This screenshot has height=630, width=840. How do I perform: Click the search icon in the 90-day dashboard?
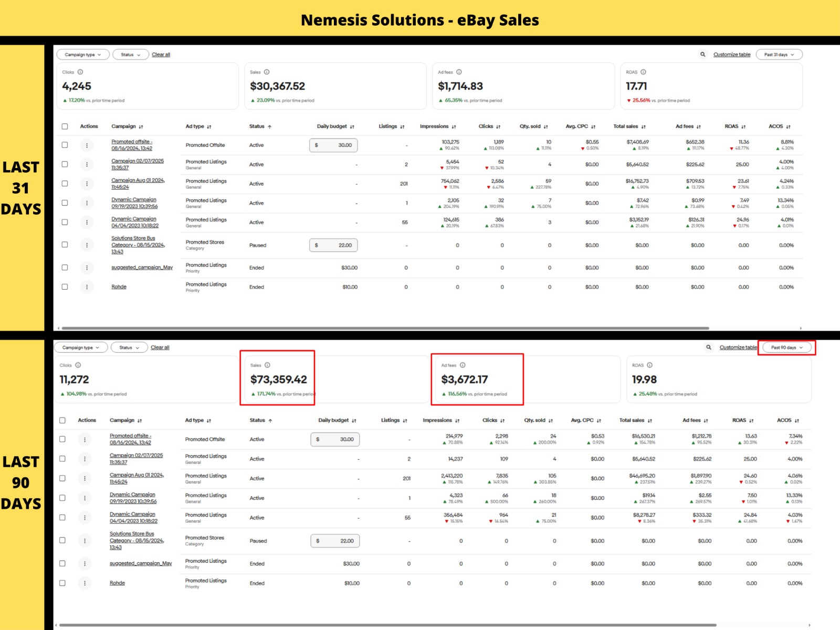click(x=709, y=348)
